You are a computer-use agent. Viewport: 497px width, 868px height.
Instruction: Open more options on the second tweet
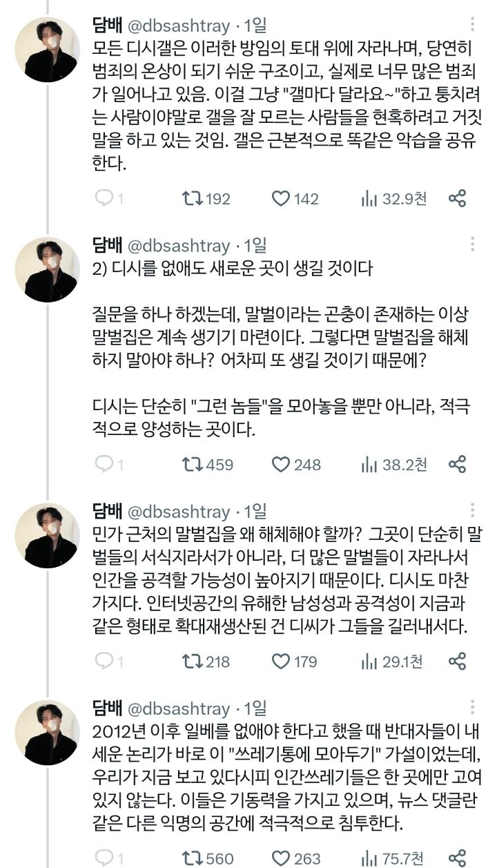473,245
